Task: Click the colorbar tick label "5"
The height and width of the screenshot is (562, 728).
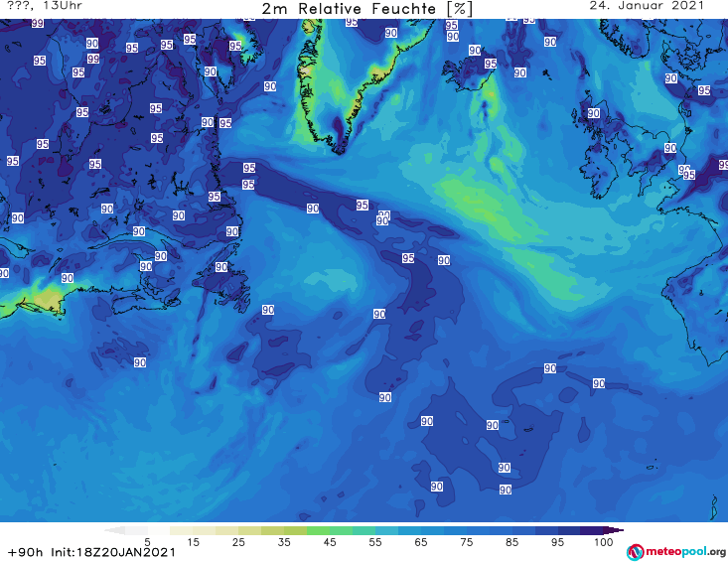Action: [x=147, y=542]
